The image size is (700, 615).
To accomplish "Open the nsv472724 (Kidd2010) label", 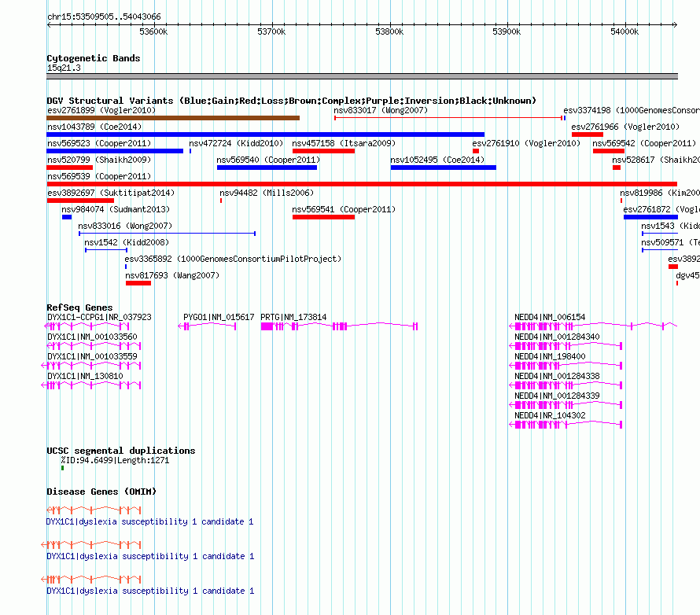I will [x=236, y=143].
